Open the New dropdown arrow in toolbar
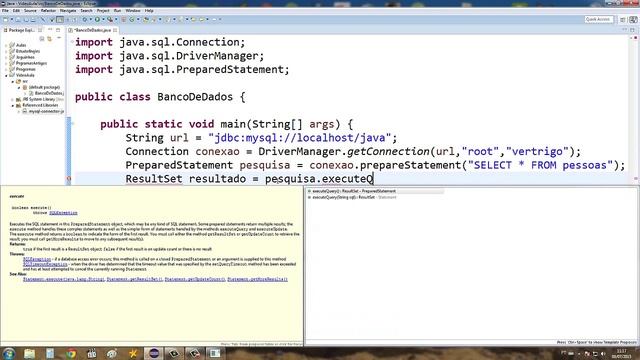Viewport: 640px width, 360px height. click(x=12, y=20)
